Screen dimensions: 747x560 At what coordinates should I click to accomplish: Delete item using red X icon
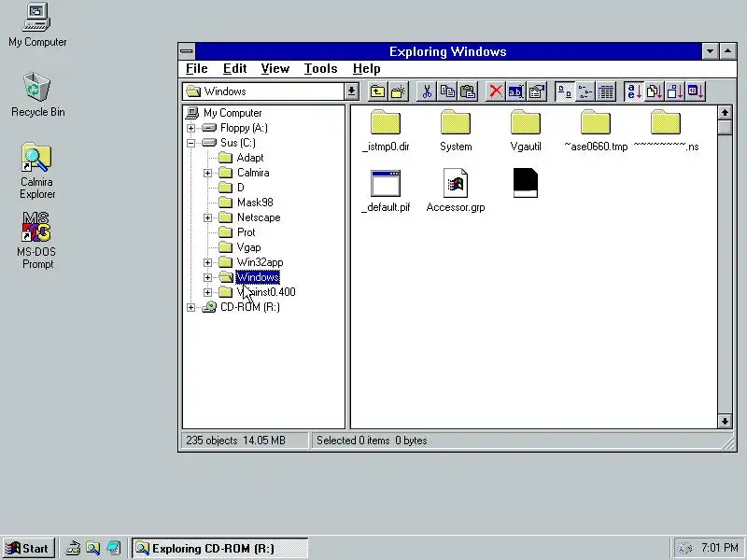[x=496, y=91]
